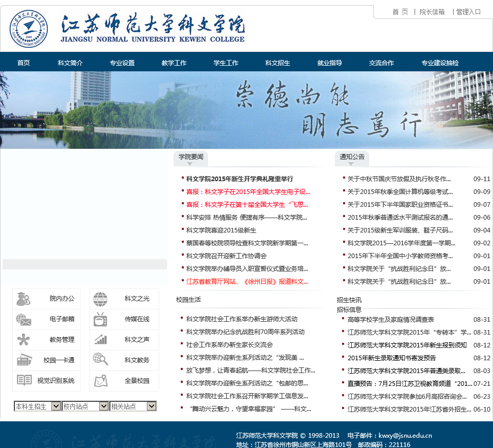Viewport: 493px width, 448px height.
Task: Open 视觉识别系统 quick link text
Action: (56, 381)
